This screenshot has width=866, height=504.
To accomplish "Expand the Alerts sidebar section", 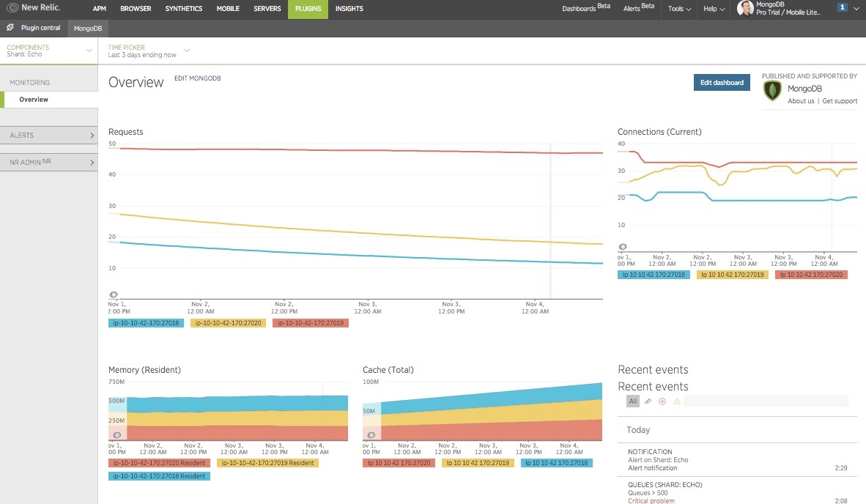I will (x=49, y=136).
